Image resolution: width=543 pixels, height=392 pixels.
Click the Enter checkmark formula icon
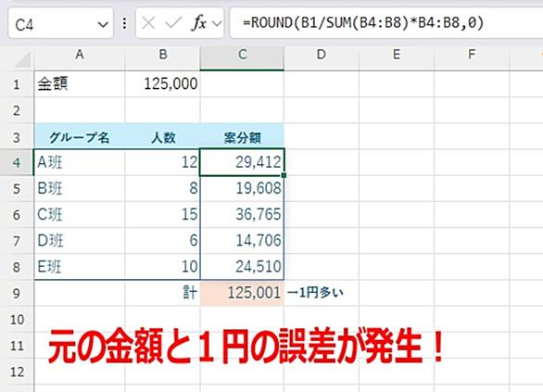coord(173,23)
